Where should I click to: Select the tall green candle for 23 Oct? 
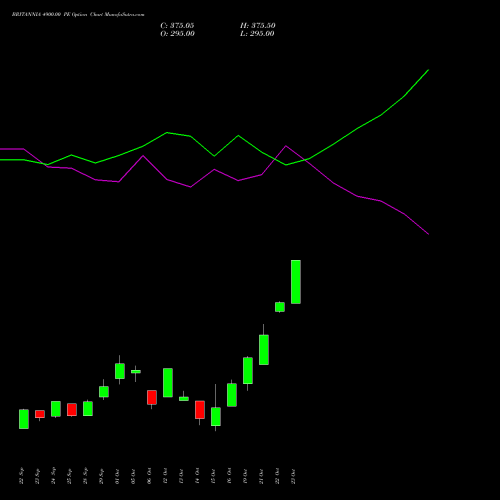pyautogui.click(x=296, y=282)
